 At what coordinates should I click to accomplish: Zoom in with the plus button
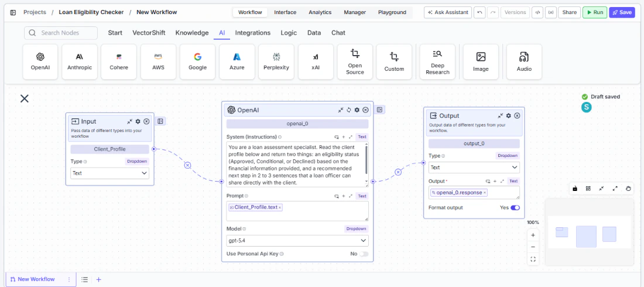click(533, 235)
